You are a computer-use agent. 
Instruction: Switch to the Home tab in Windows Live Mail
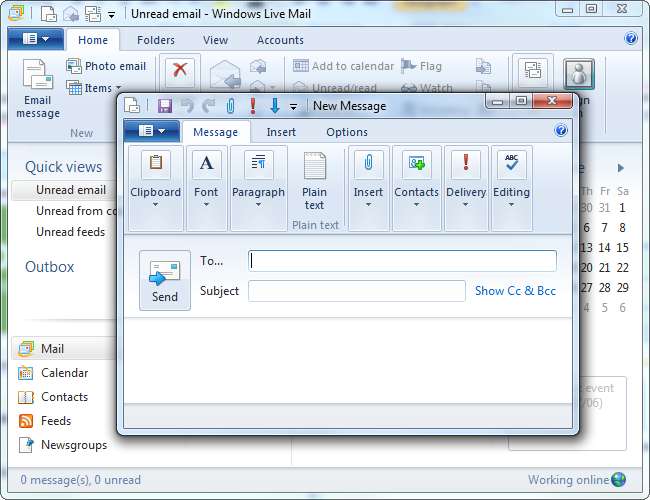[x=93, y=40]
